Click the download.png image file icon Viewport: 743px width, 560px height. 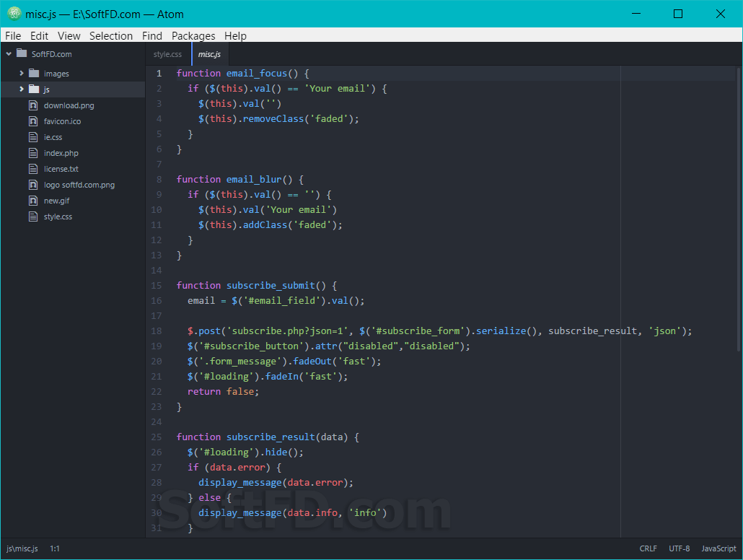coord(33,105)
